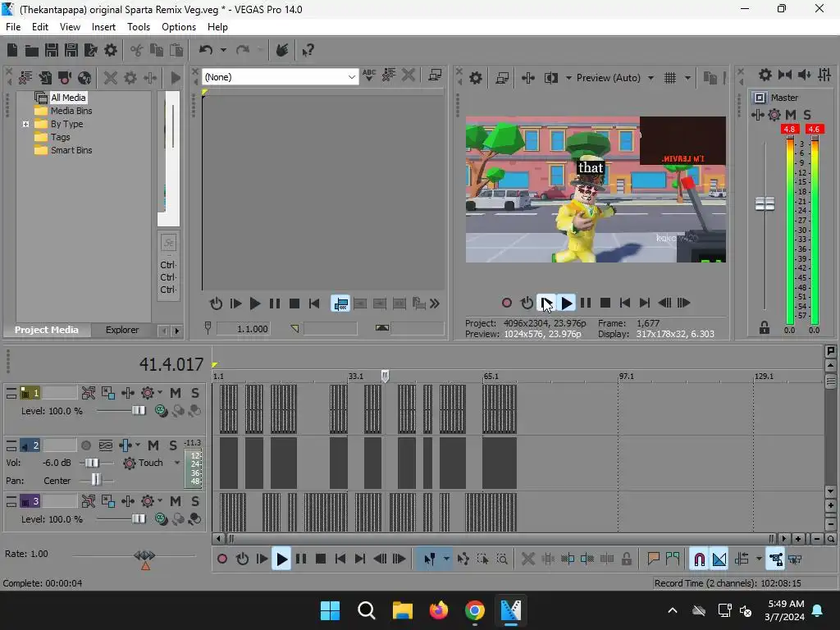Select the Normal edit tool in timeline toolbar
Image resolution: width=840 pixels, height=630 pixels.
tap(429, 559)
